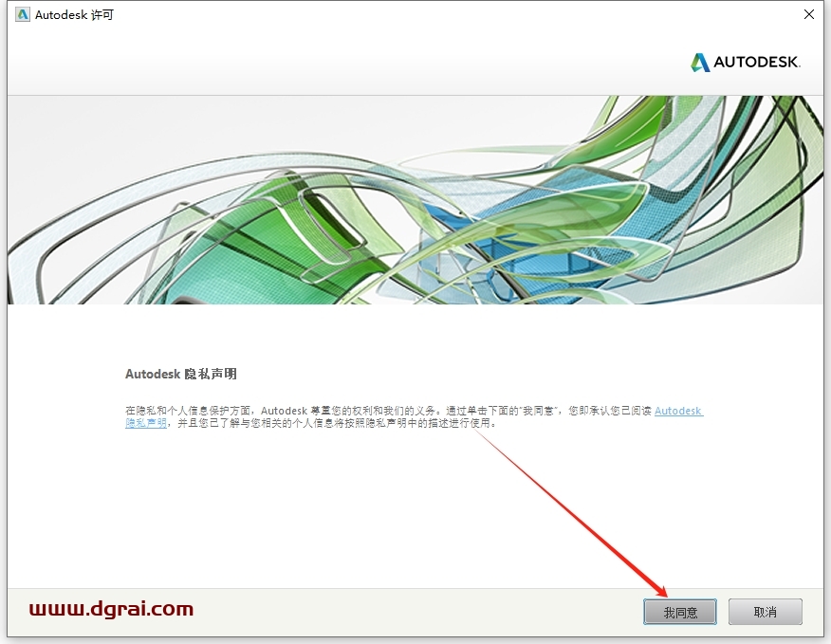Screen dimensions: 831x644
Task: Click the 'Autodesk 隐私声明' heading text
Action: [x=180, y=374]
